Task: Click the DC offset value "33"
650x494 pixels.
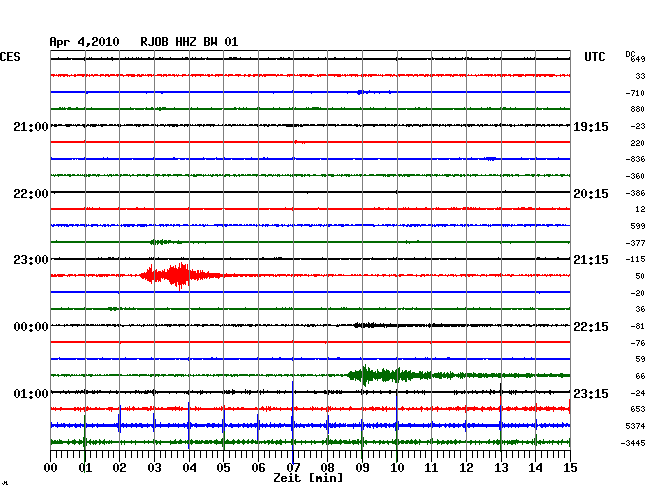Action: coord(640,76)
